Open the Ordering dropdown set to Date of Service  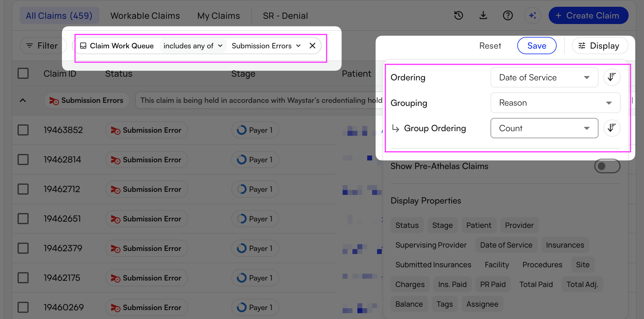544,77
